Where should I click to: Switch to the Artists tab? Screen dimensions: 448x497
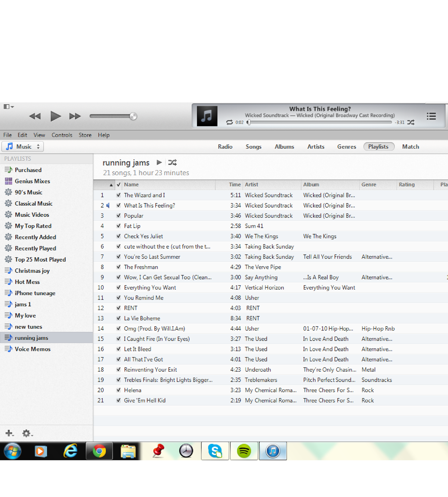(316, 147)
